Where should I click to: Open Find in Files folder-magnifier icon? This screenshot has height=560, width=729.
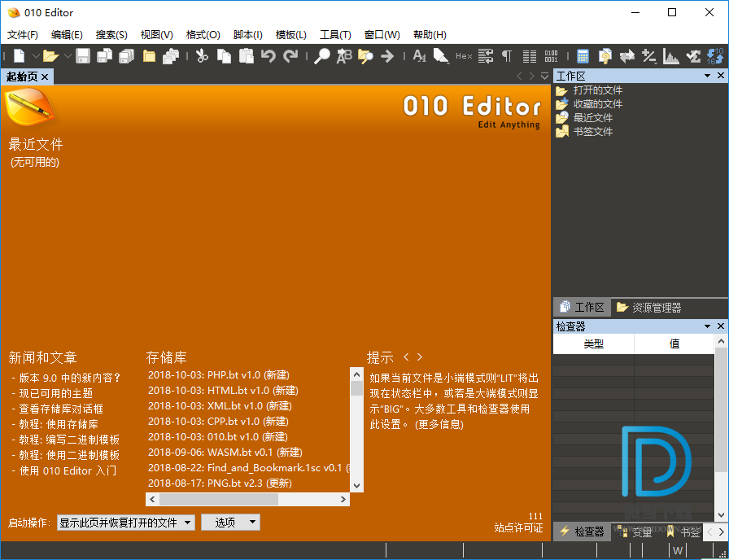point(365,56)
